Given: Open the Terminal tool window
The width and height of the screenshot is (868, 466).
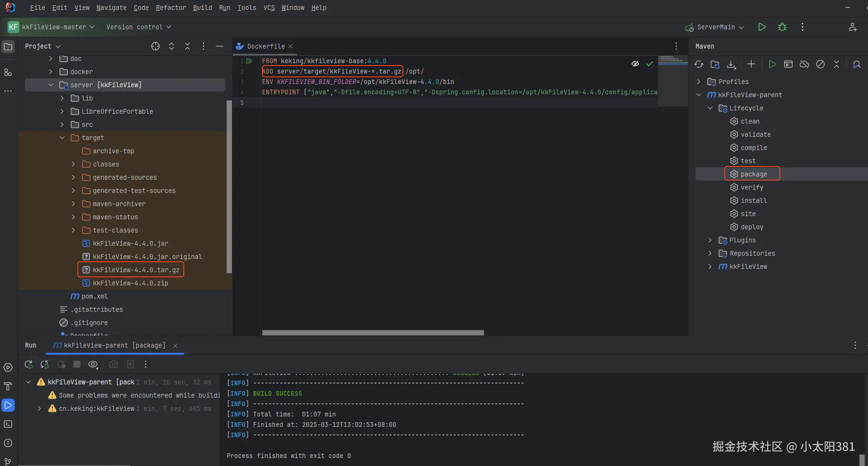Looking at the screenshot, I should coord(8,424).
